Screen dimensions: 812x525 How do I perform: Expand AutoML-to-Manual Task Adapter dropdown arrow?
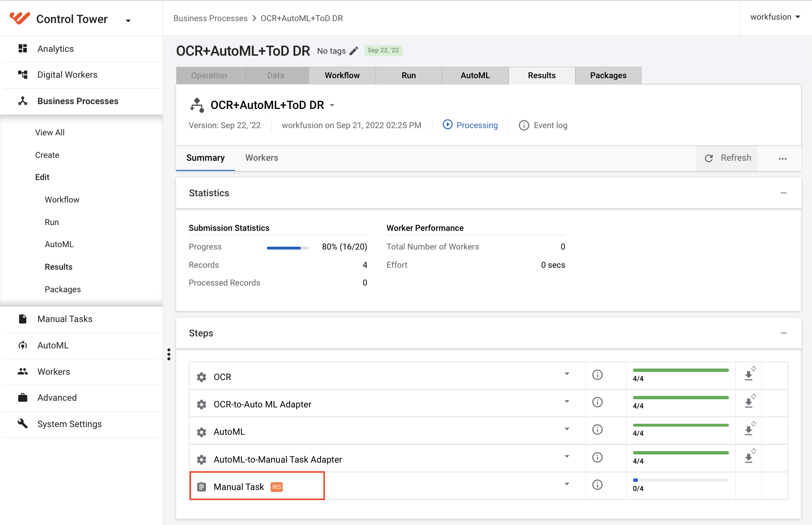[x=567, y=456]
